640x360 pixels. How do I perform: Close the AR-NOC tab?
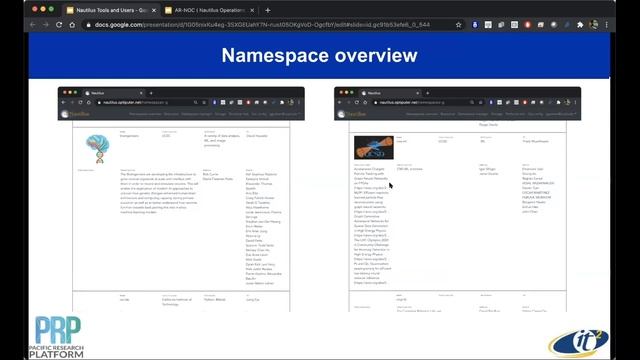[x=252, y=10]
